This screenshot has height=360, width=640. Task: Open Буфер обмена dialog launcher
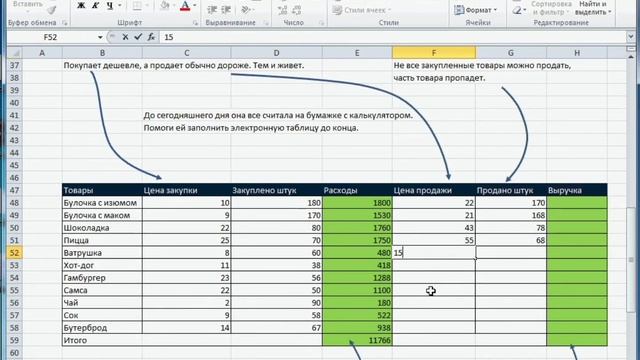[x=64, y=23]
